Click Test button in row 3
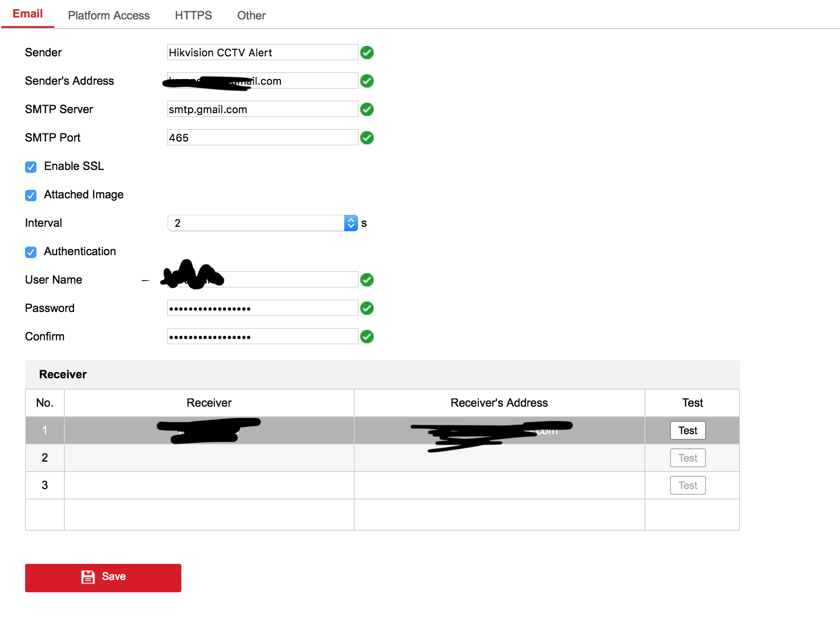The width and height of the screenshot is (840, 624). click(688, 485)
